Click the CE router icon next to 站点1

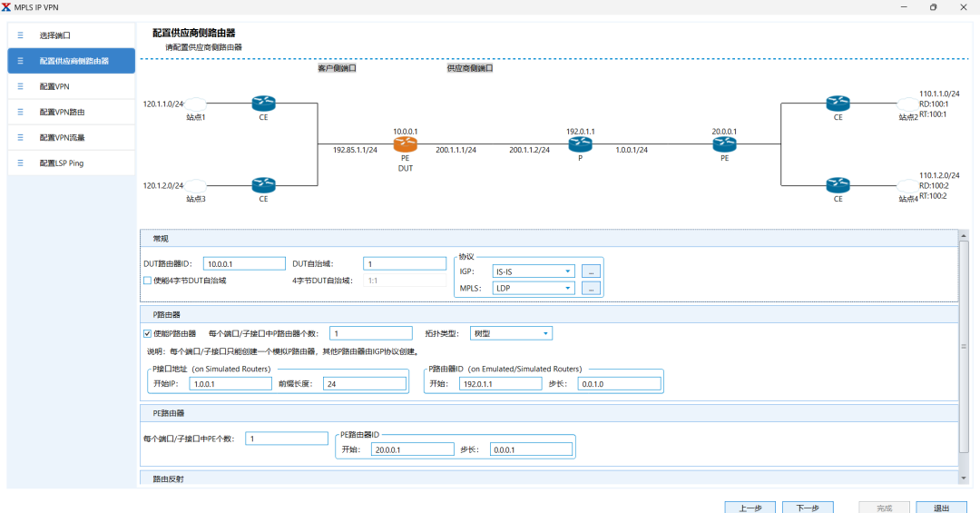(x=263, y=104)
